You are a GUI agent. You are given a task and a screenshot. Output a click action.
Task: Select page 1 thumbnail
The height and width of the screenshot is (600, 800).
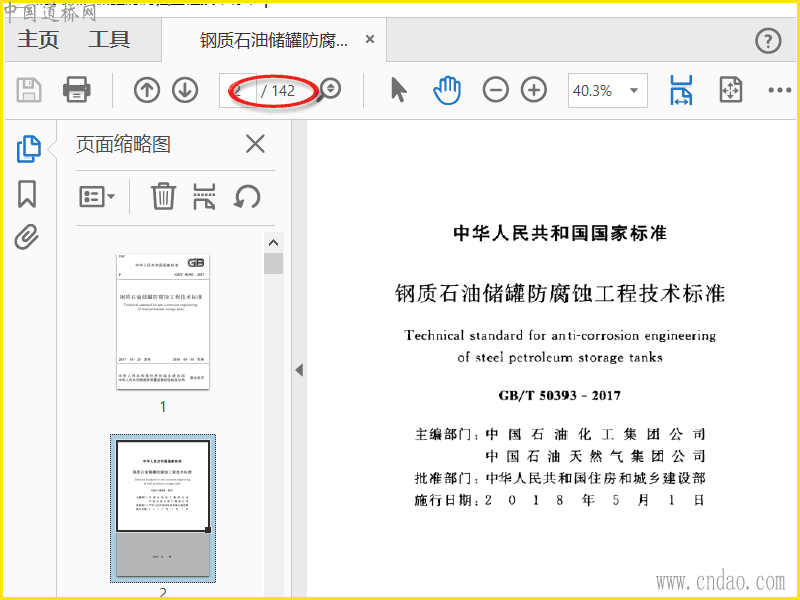[163, 321]
